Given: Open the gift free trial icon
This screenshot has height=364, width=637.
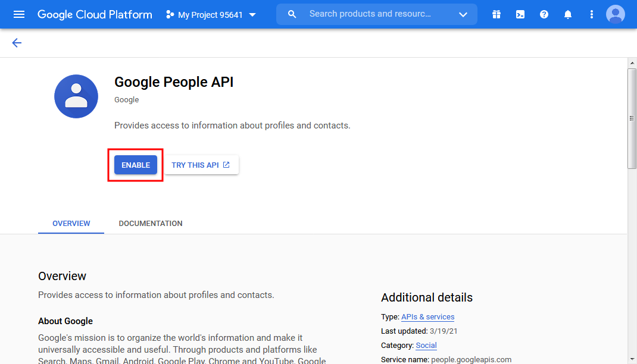Looking at the screenshot, I should click(x=497, y=15).
